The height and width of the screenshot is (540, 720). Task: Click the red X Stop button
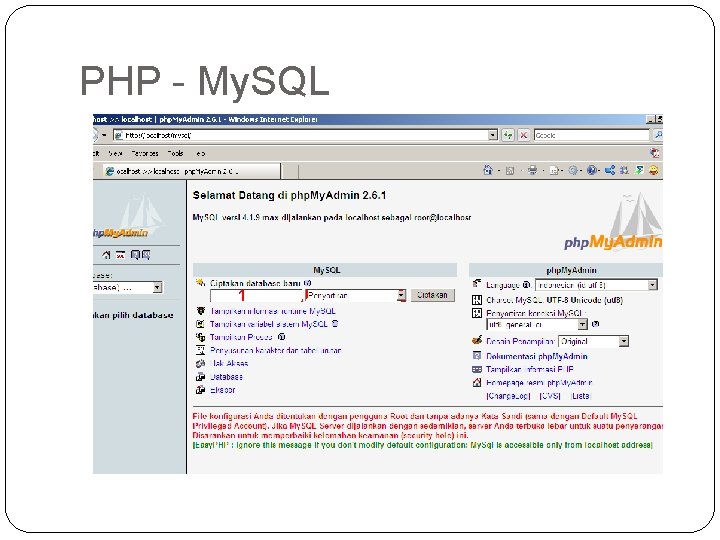[523, 135]
